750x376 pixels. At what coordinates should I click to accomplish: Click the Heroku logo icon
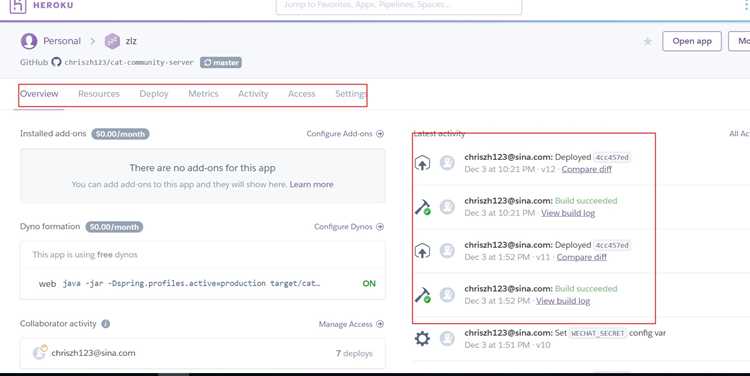(18, 6)
